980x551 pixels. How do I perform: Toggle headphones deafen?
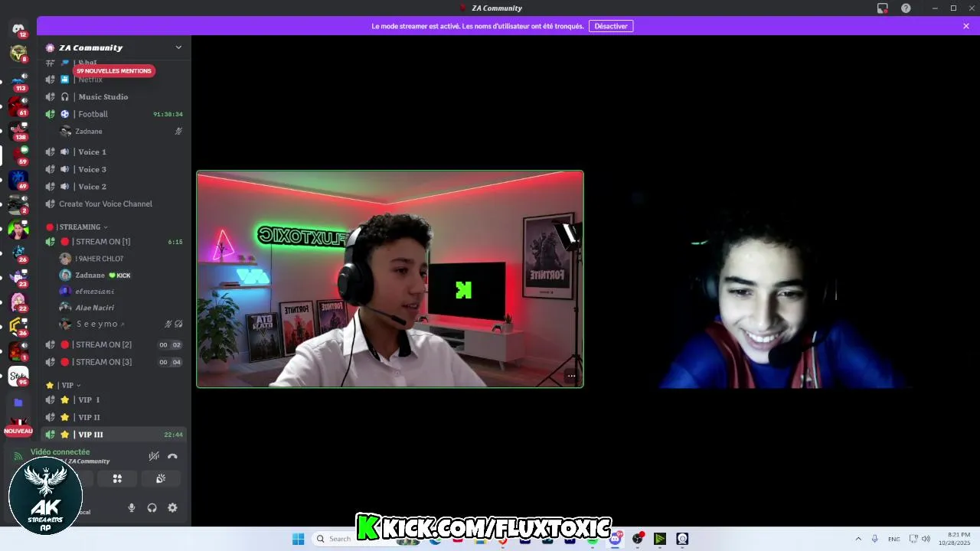(152, 507)
